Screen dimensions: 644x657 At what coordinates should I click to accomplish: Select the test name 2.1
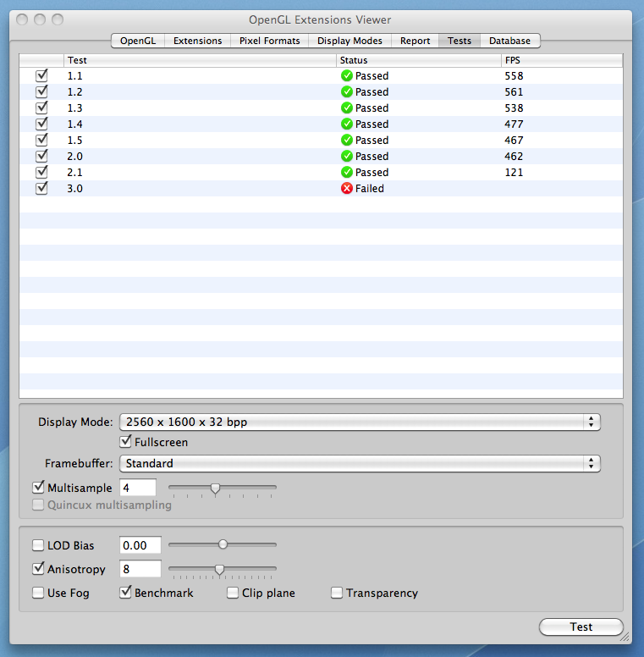75,172
